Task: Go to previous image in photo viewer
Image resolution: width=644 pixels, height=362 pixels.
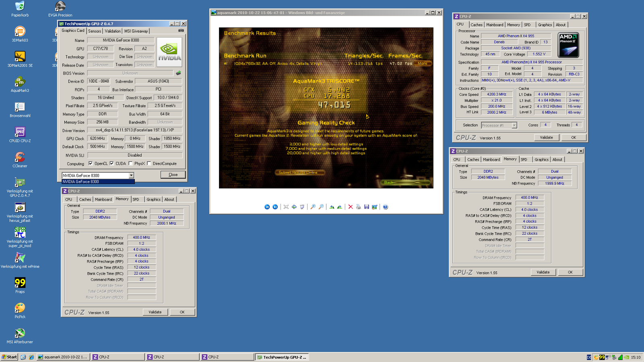Action: [x=267, y=207]
